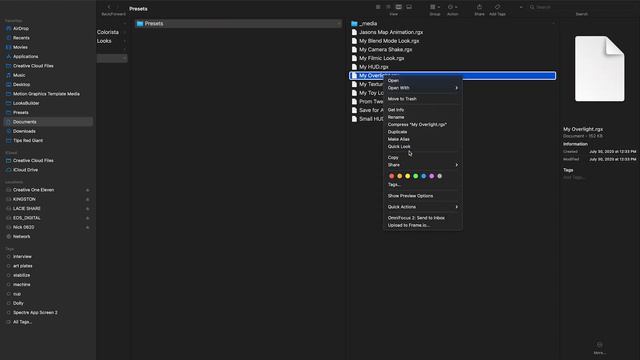Image resolution: width=640 pixels, height=360 pixels.
Task: Click the Search field in toolbar
Action: [x=582, y=7]
